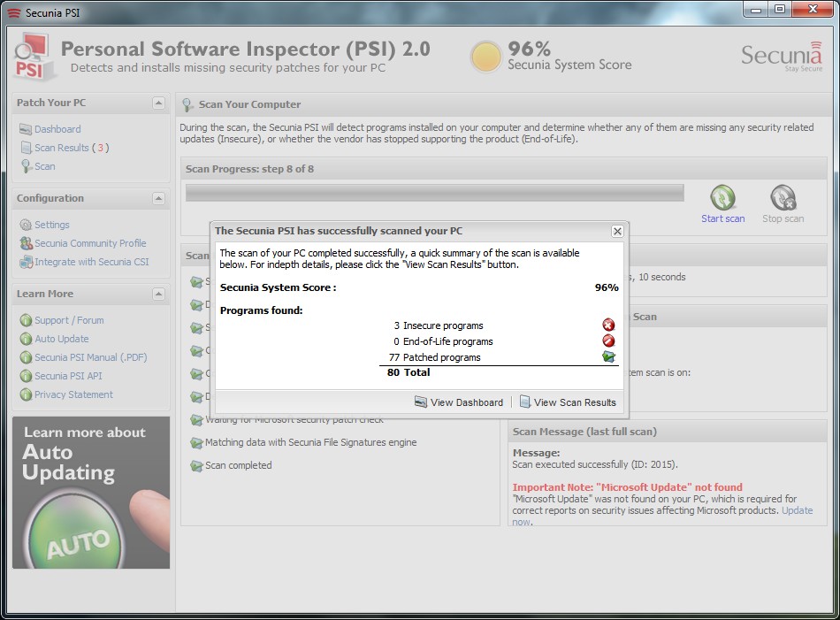Open Secunia Community Profile
The height and width of the screenshot is (620, 840).
[90, 243]
